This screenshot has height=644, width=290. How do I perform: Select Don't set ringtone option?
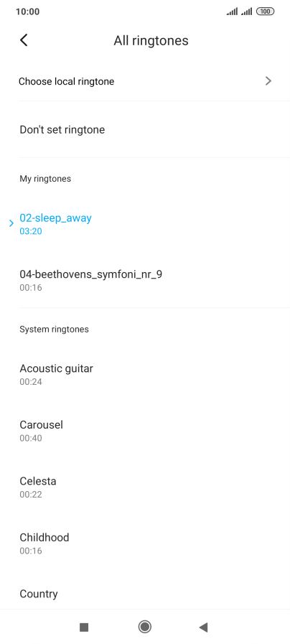(145, 130)
